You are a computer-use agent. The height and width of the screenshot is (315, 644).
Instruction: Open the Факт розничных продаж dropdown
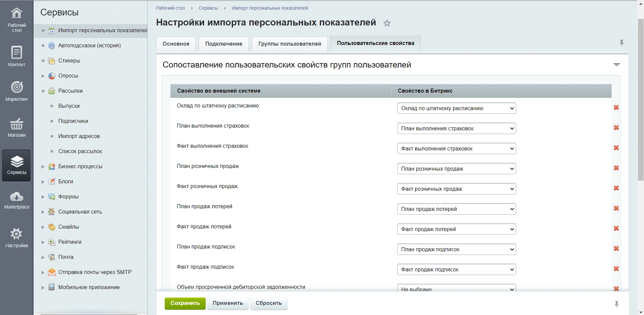coord(456,189)
